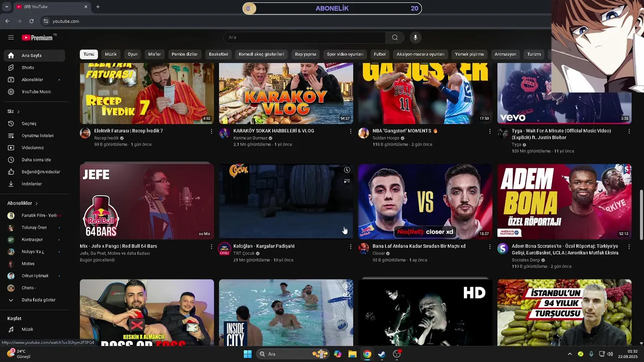Screen dimensions: 644x362
Task: Click the Windows taskbar search box
Action: 292,354
